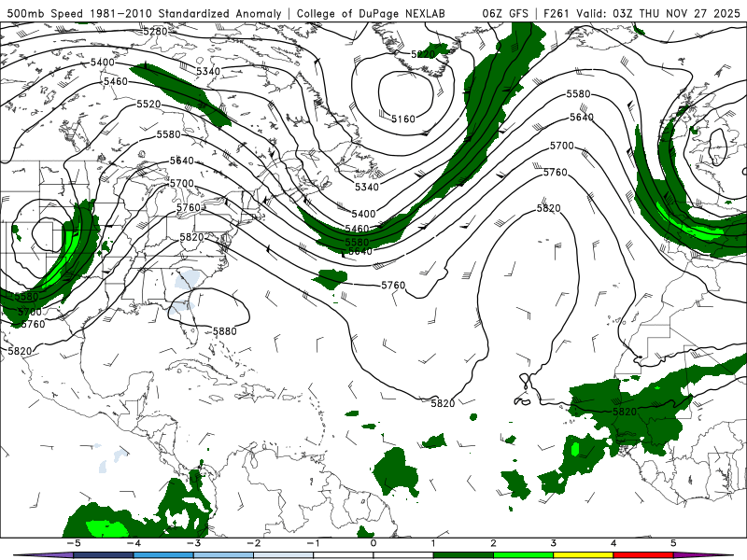Screen dimensions: 747x560
Task: Click the '-2' colorbar tick label
Action: 253,543
